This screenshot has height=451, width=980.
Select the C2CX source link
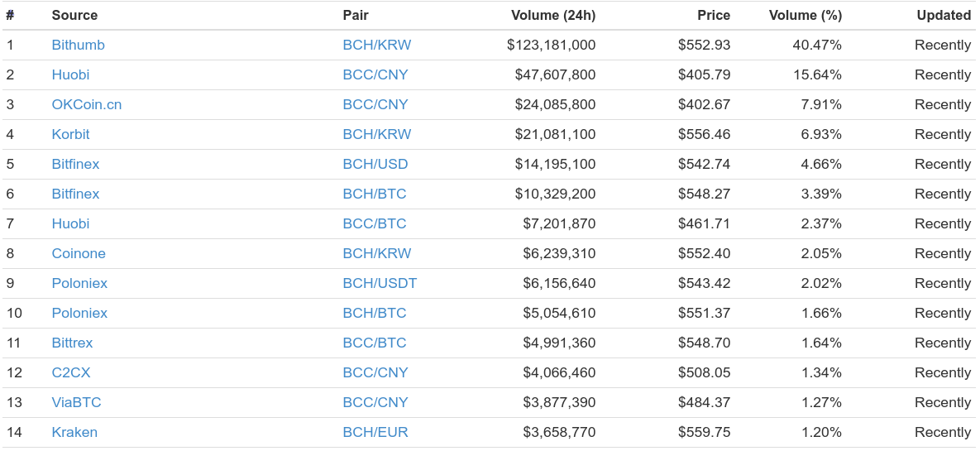71,373
